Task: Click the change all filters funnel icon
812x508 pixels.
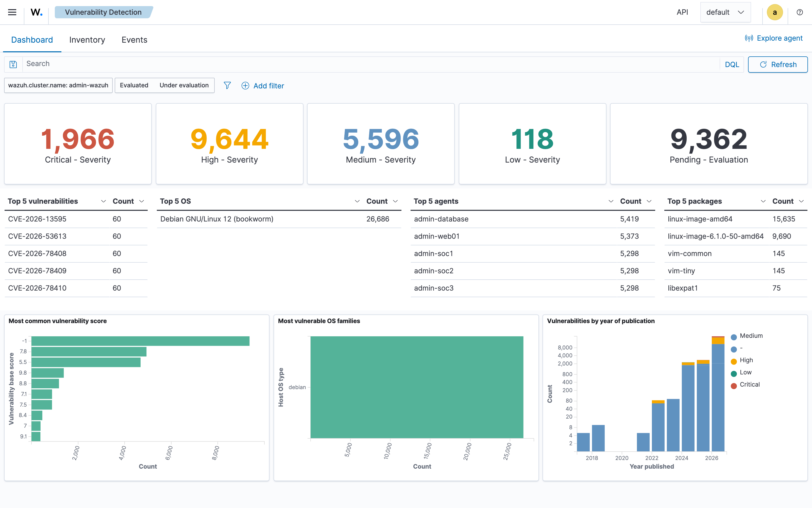Action: click(227, 85)
